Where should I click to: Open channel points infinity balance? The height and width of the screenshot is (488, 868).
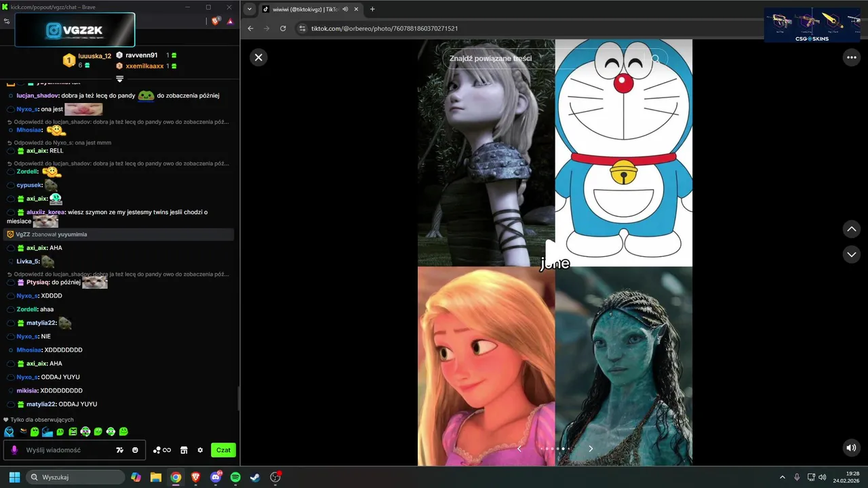[x=162, y=450]
